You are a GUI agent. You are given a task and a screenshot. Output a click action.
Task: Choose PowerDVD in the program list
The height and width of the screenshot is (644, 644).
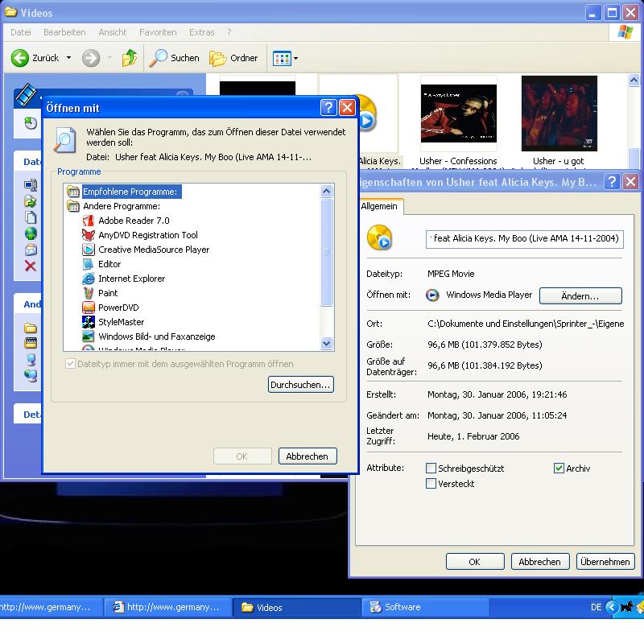(x=110, y=308)
